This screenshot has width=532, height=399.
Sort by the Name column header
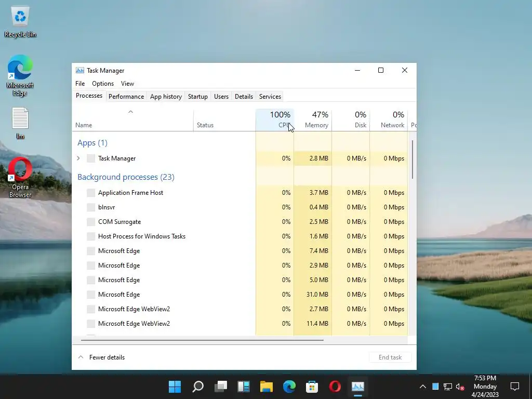132,120
